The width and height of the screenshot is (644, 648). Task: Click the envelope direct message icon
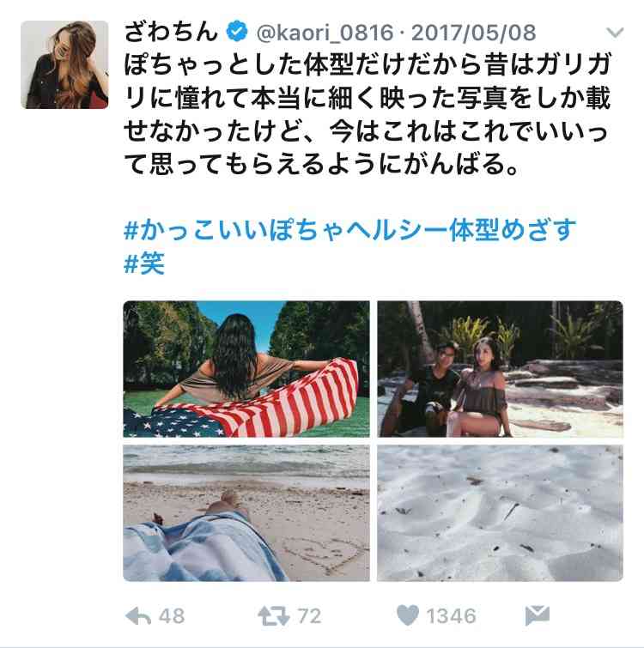click(538, 615)
